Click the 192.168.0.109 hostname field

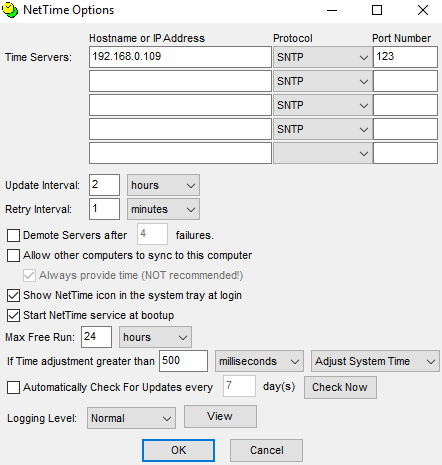[180, 57]
